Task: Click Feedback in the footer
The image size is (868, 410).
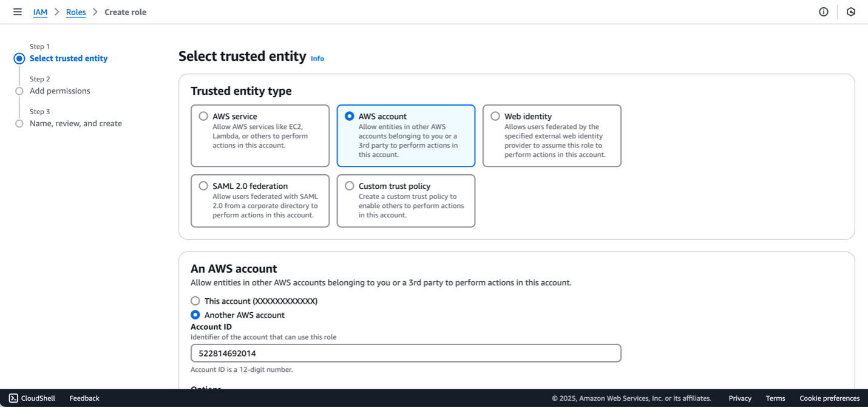Action: pos(84,398)
